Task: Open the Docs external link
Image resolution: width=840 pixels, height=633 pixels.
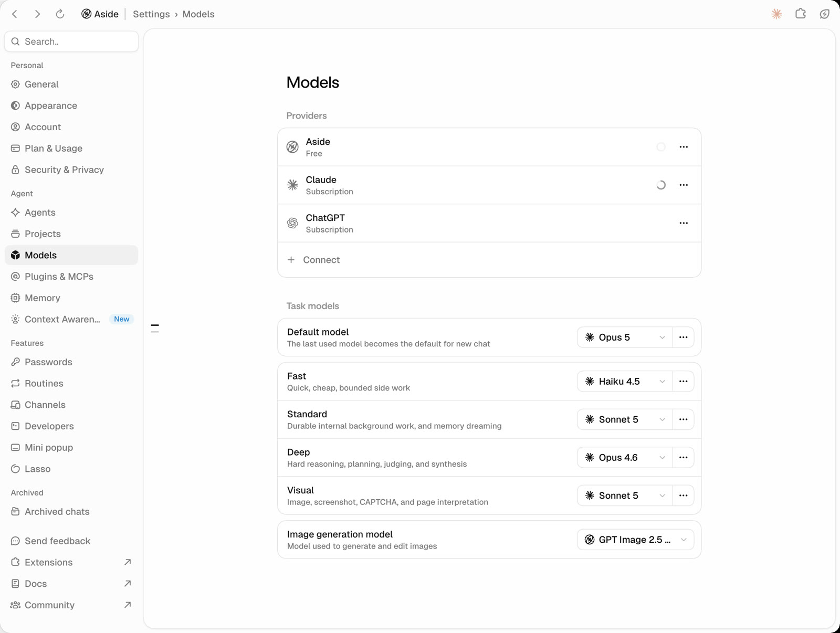Action: point(71,584)
